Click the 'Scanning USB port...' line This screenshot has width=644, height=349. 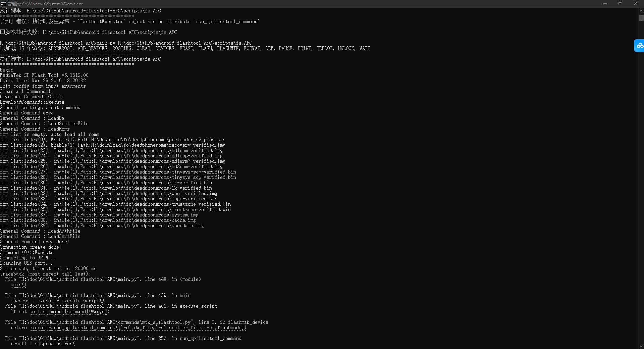(26, 263)
